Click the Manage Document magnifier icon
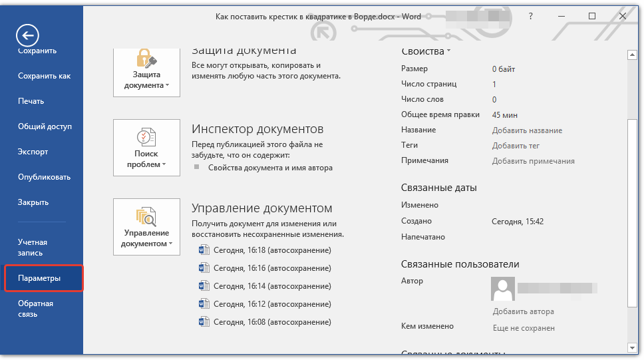644x360 pixels. 146,216
